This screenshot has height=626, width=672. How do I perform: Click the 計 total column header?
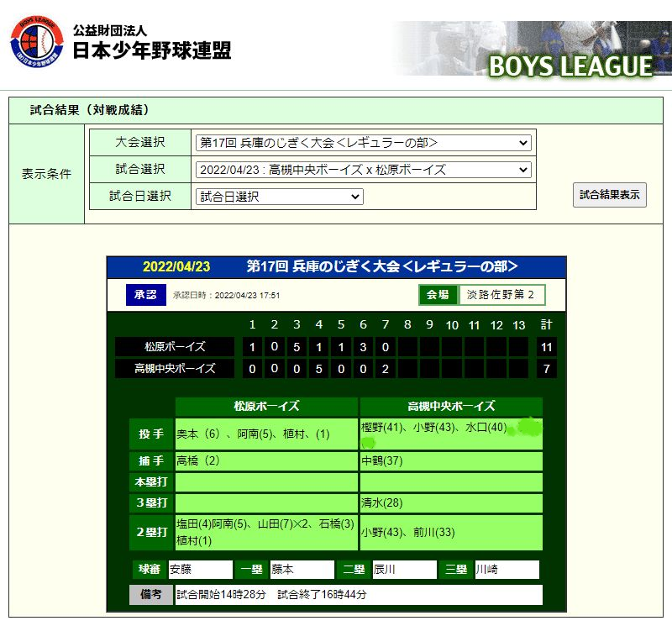(547, 324)
